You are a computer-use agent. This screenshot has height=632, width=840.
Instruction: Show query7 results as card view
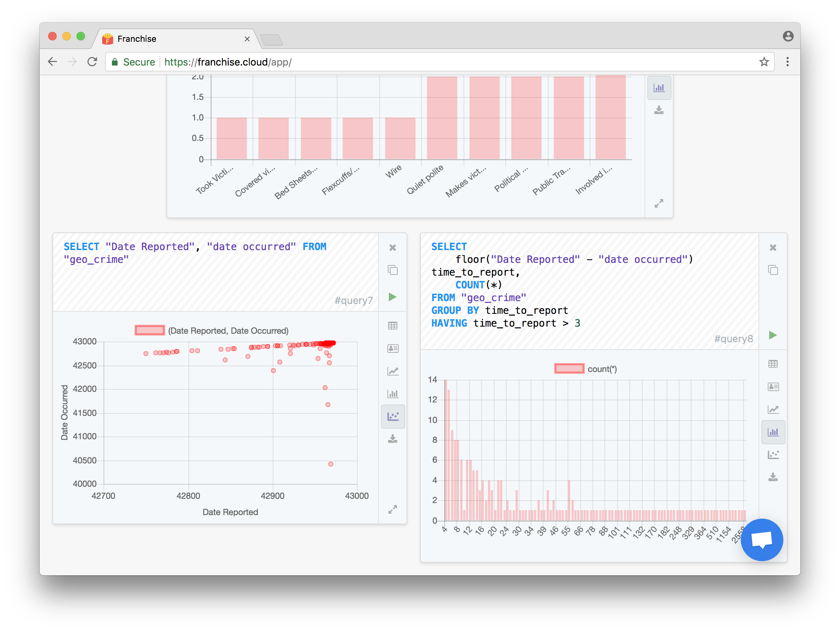(392, 348)
